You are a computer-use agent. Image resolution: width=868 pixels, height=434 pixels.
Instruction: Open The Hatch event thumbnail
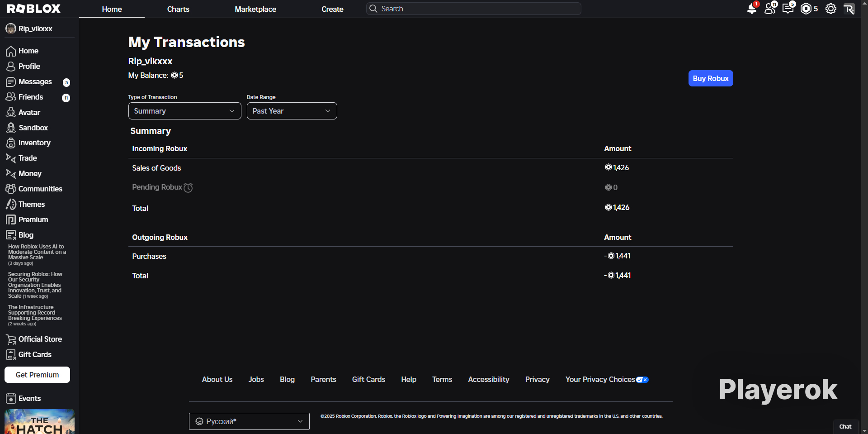pos(39,421)
